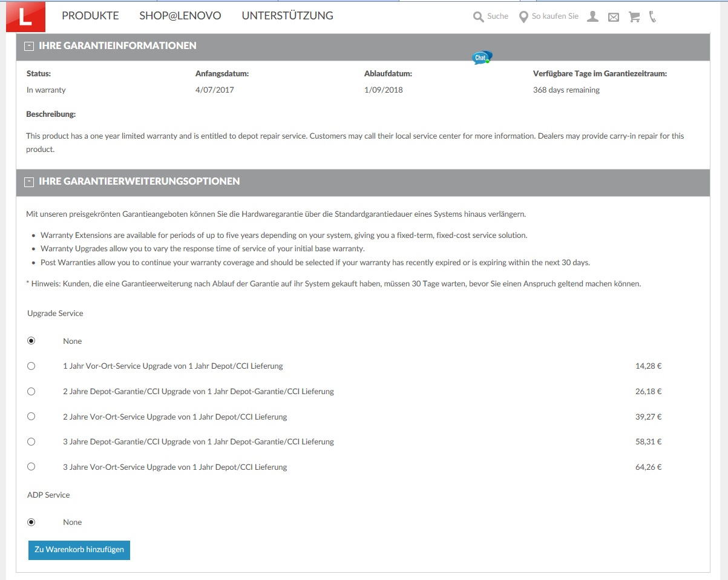Screen dimensions: 728x580
Task: Click the location pin icon
Action: 523,17
